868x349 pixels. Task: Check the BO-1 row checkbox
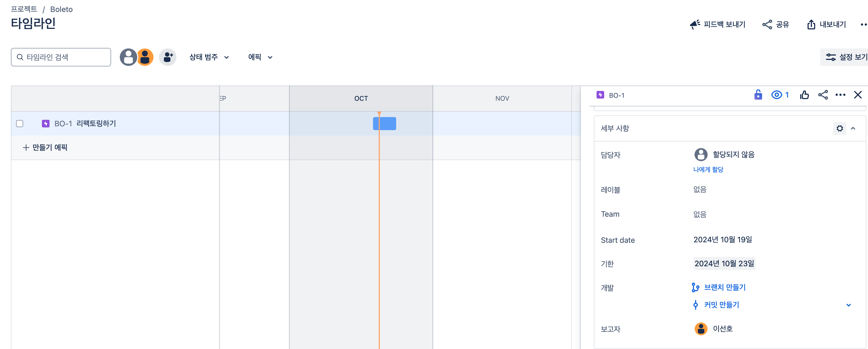pyautogui.click(x=20, y=124)
